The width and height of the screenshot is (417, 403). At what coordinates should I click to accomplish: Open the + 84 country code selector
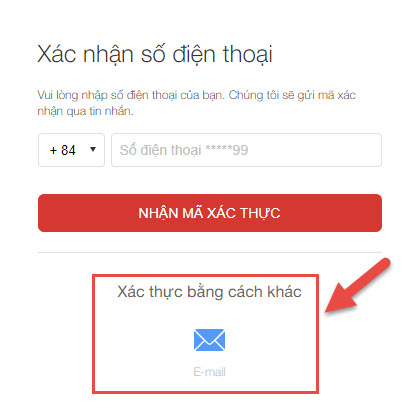pos(71,150)
